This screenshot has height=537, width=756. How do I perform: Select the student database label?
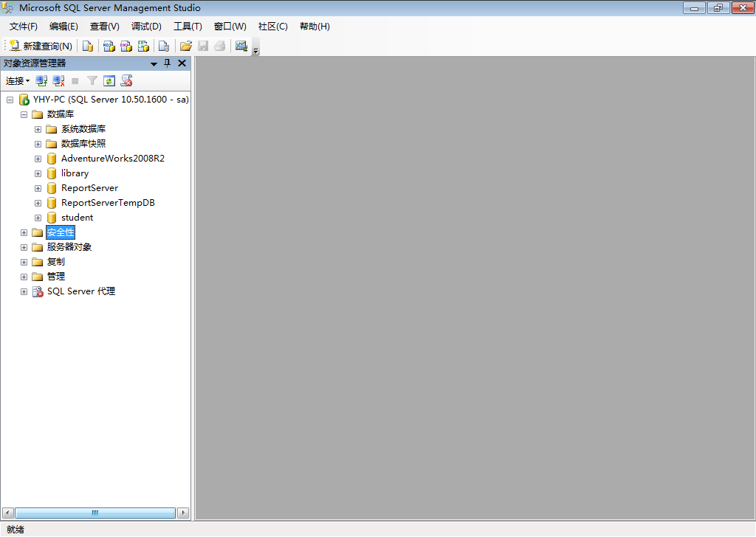pyautogui.click(x=77, y=218)
